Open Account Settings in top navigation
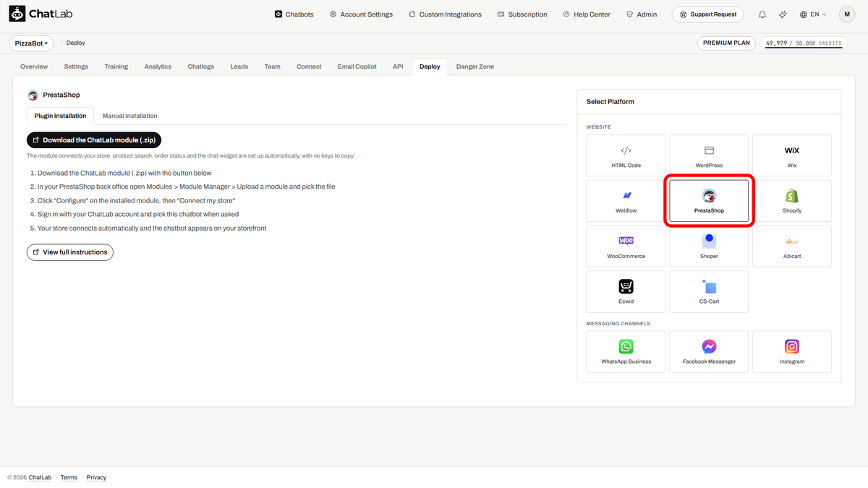The image size is (868, 488). pyautogui.click(x=361, y=14)
